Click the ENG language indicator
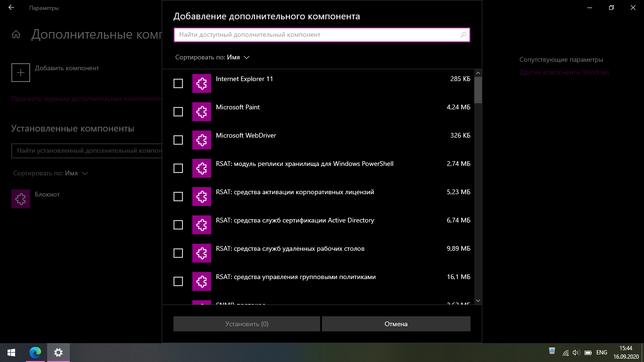644x362 pixels. click(602, 353)
